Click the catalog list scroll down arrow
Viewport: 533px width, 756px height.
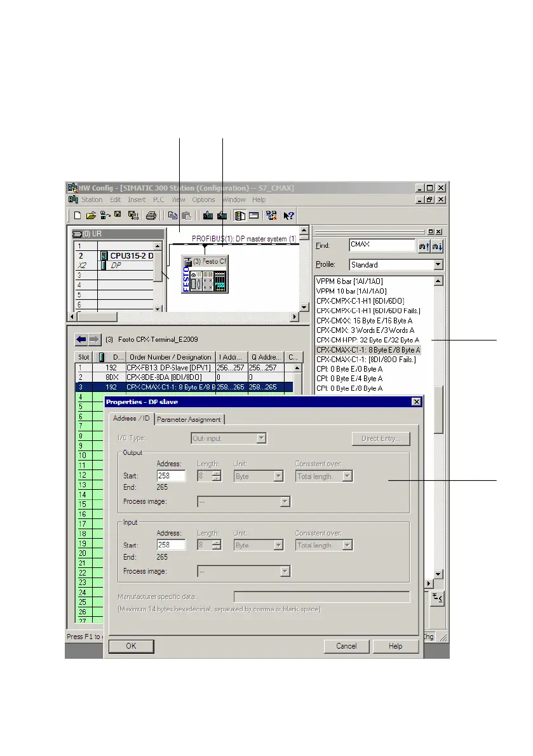(x=438, y=574)
